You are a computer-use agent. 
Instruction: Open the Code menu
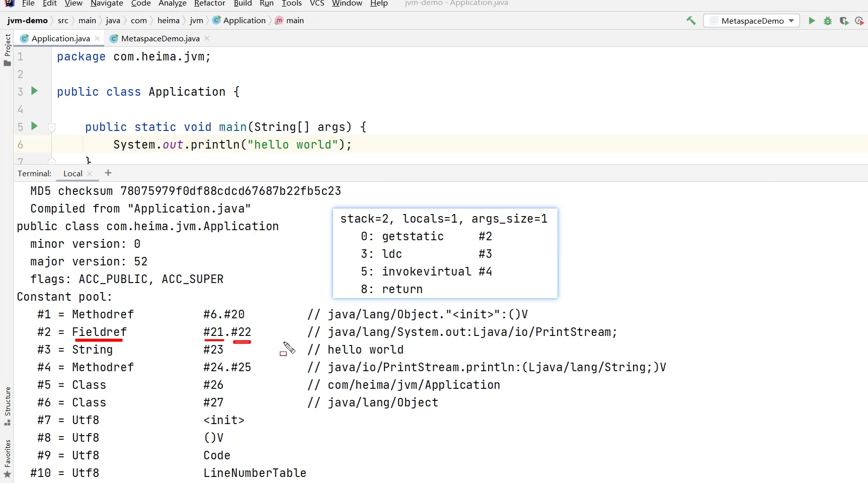point(141,4)
